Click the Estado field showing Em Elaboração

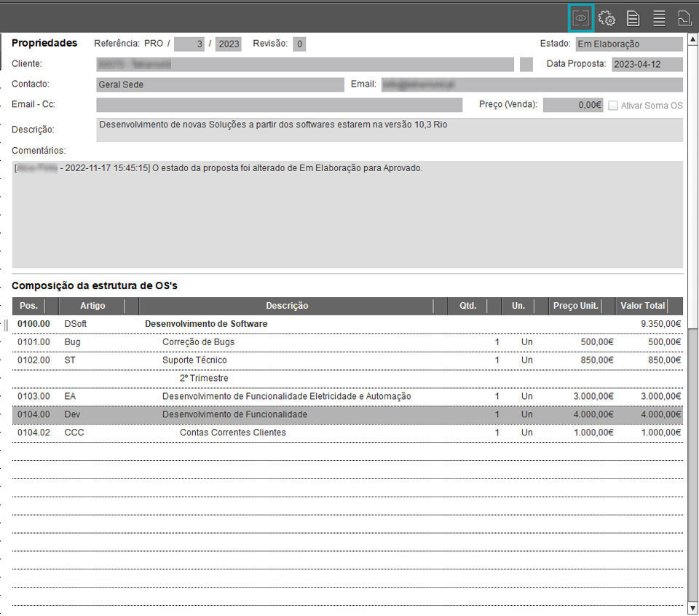(628, 44)
